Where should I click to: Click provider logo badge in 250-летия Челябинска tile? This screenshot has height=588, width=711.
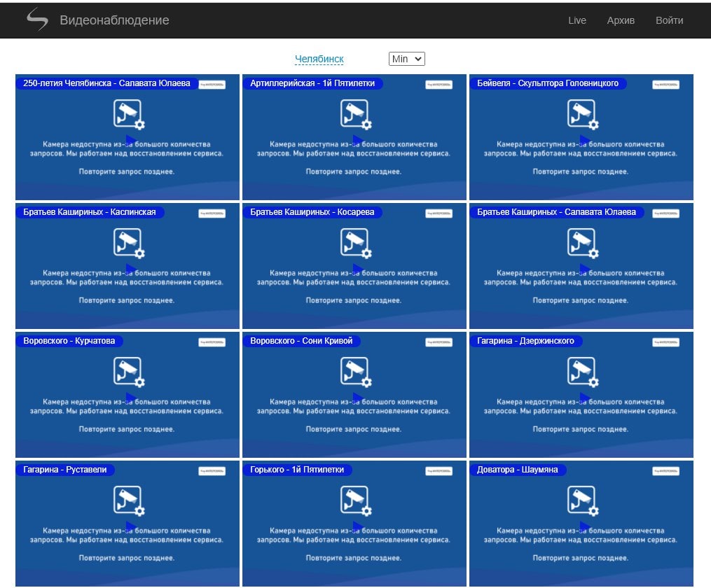(212, 85)
